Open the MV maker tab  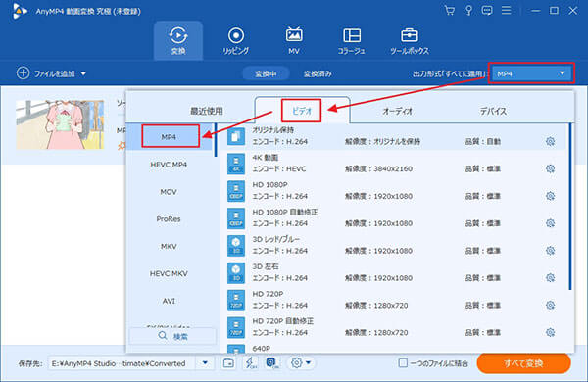point(294,40)
